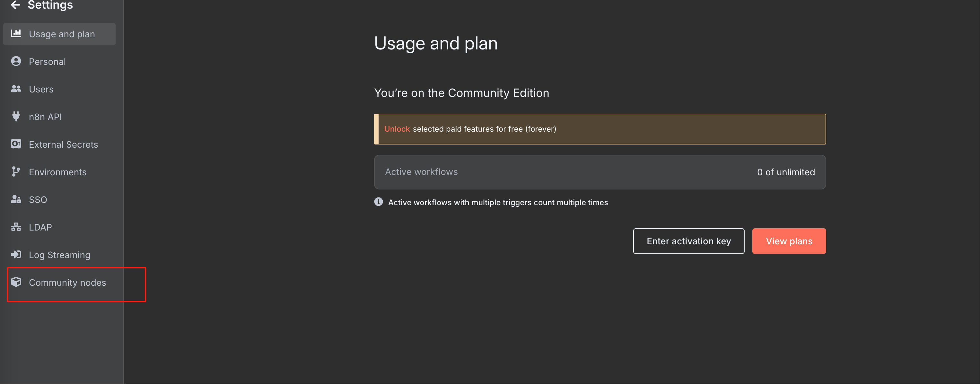Screen dimensions: 980x384
Task: Click the External Secrets vault icon
Action: click(x=16, y=144)
